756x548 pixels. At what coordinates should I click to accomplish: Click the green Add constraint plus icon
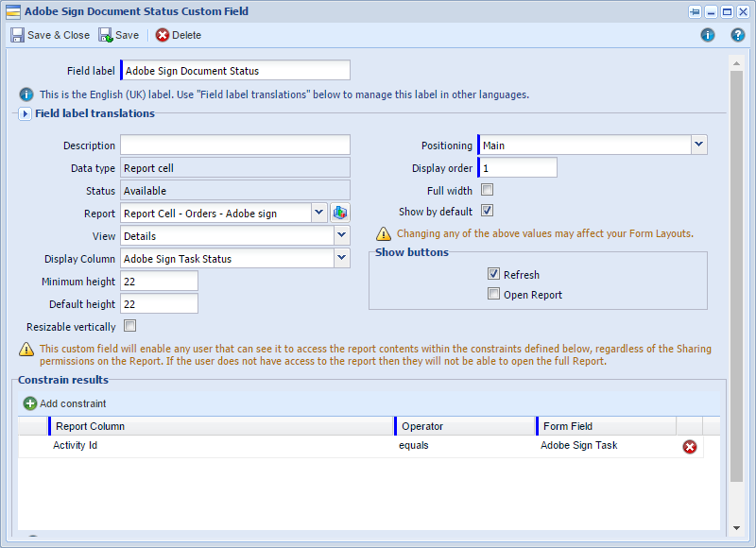30,403
